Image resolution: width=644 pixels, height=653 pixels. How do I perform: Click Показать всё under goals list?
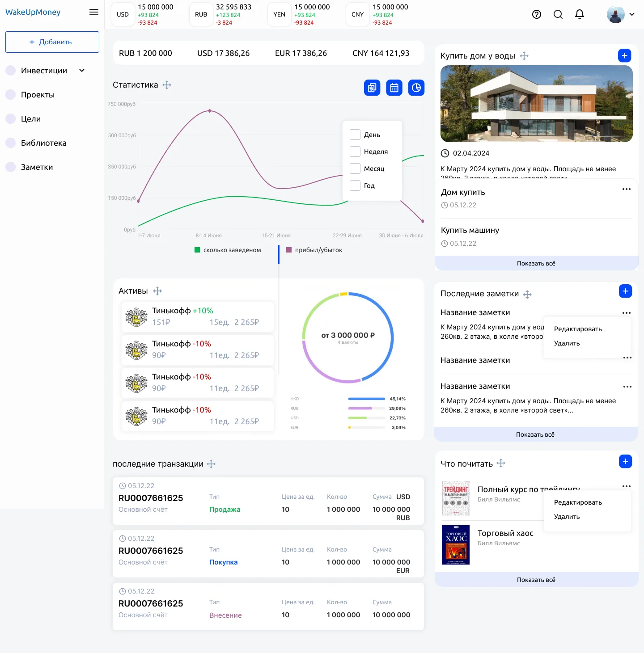[536, 263]
